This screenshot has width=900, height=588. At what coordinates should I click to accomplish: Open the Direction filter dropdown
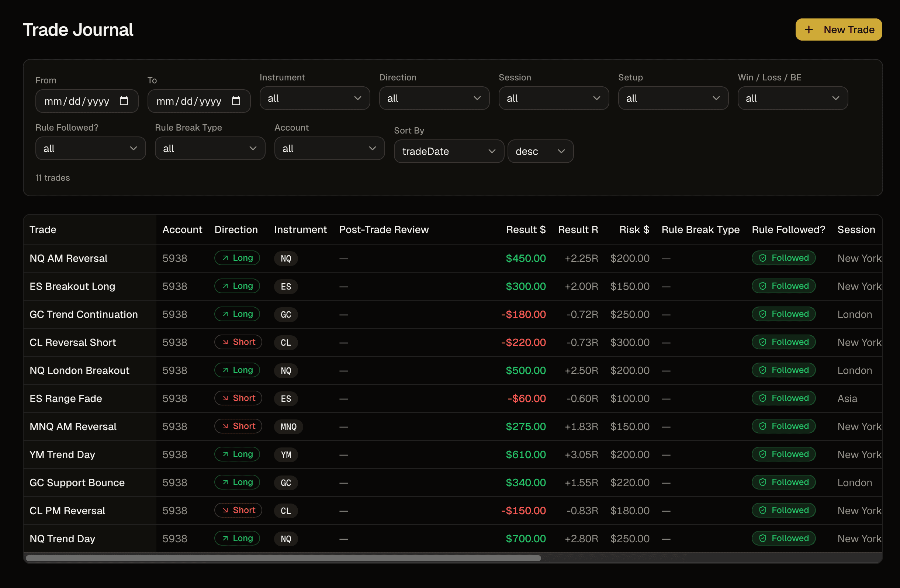pyautogui.click(x=434, y=98)
